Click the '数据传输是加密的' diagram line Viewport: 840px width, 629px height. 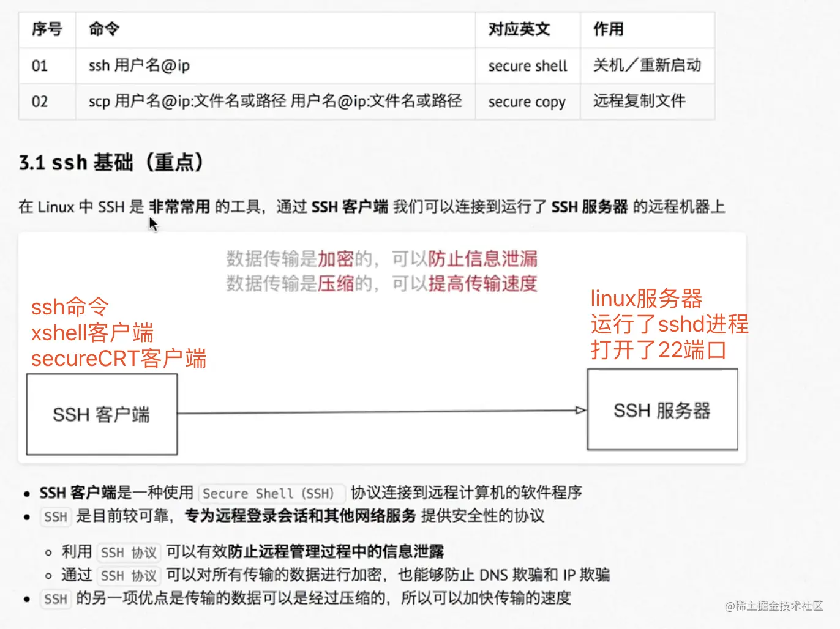(x=382, y=259)
